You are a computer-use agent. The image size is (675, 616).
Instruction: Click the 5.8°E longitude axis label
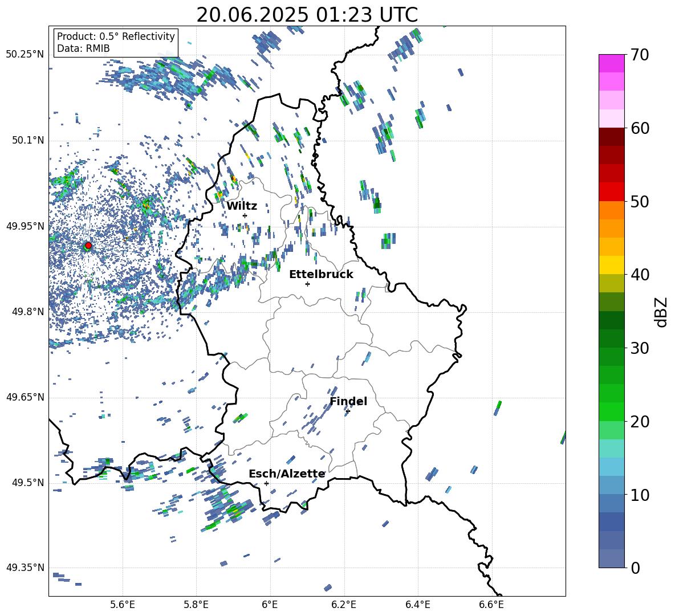coord(196,605)
